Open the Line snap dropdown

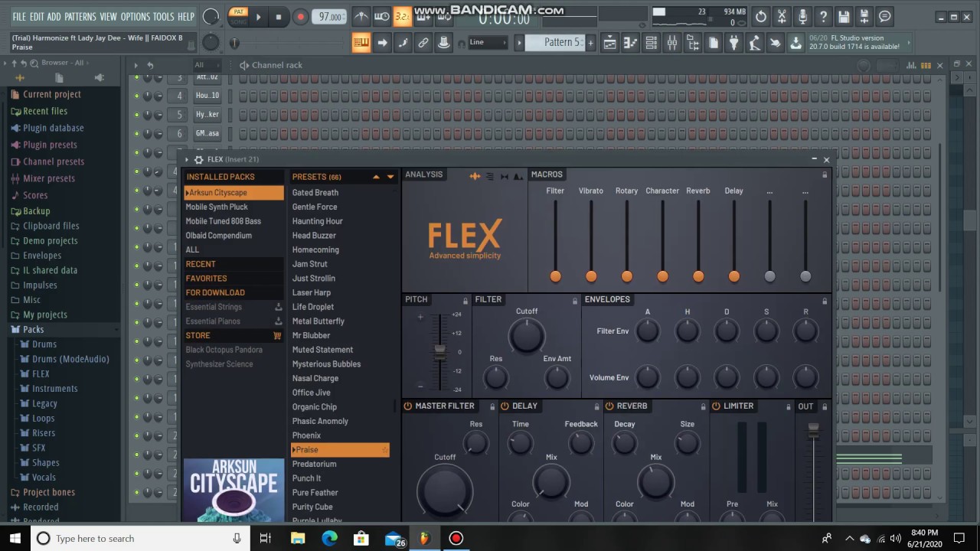pos(488,42)
